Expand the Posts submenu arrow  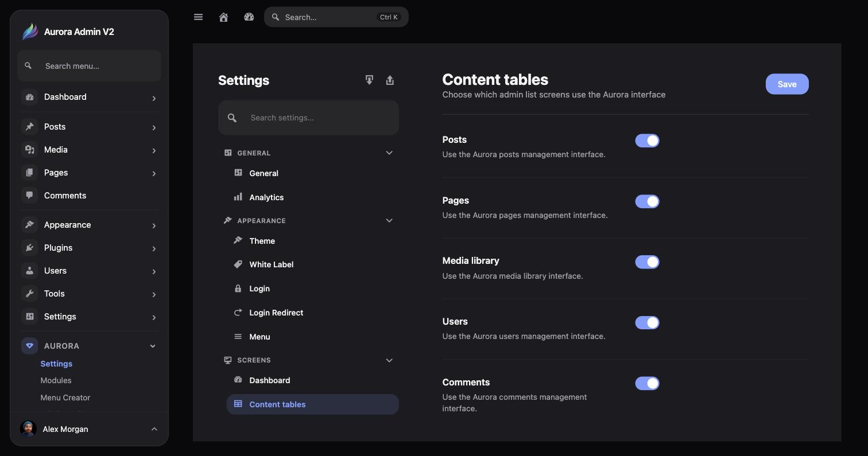pos(154,127)
